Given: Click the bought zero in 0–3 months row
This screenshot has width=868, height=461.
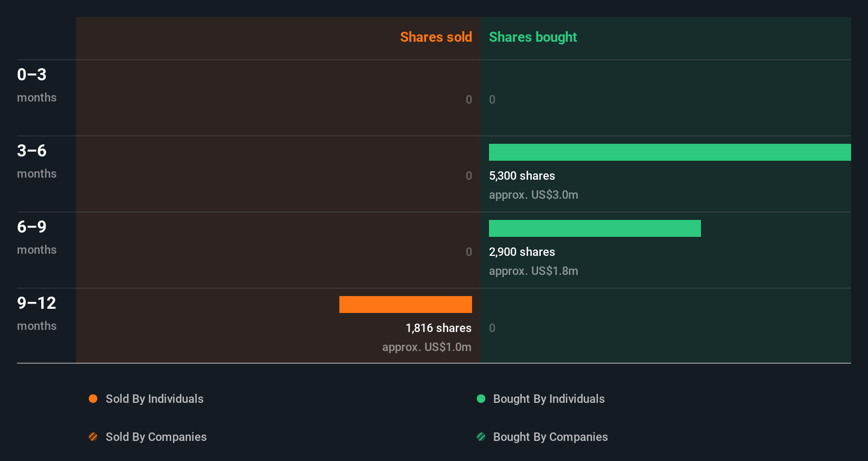Looking at the screenshot, I should 492,99.
